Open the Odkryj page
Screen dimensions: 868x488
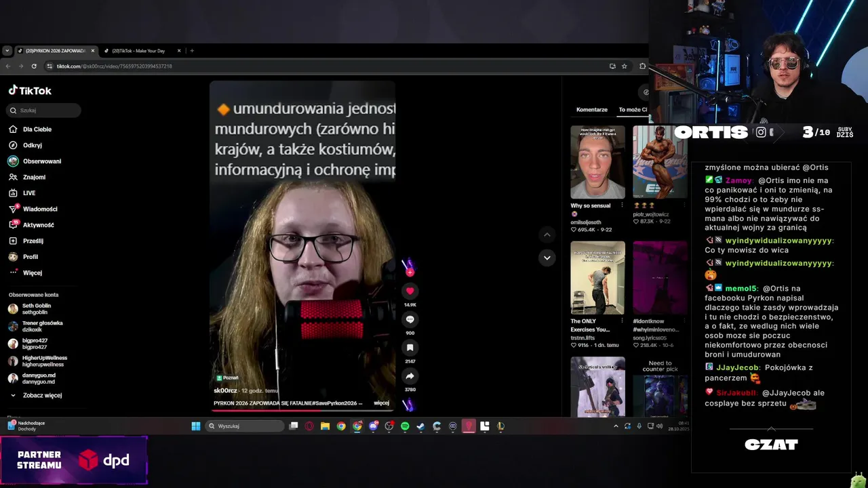point(26,145)
